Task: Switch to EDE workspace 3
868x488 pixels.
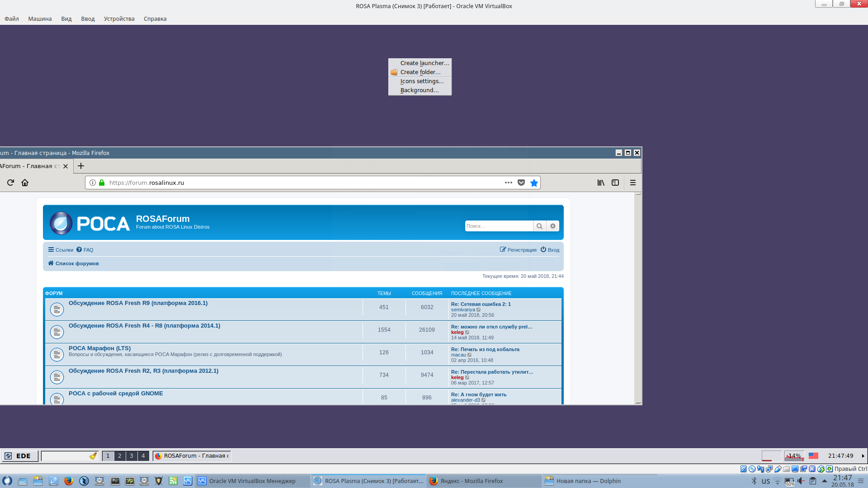Action: tap(132, 456)
